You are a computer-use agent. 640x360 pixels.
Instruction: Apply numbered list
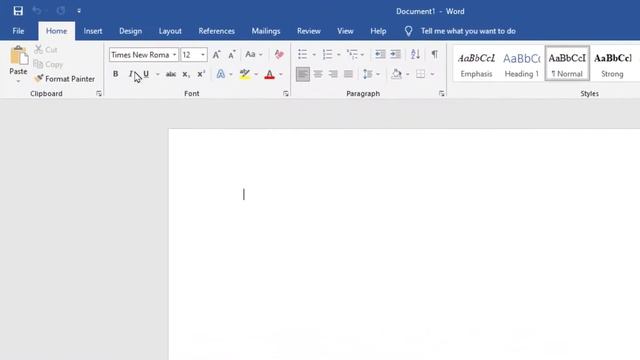click(x=327, y=54)
